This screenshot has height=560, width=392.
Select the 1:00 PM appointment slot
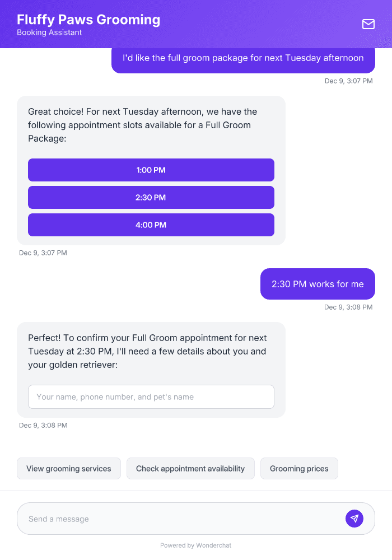coord(151,170)
